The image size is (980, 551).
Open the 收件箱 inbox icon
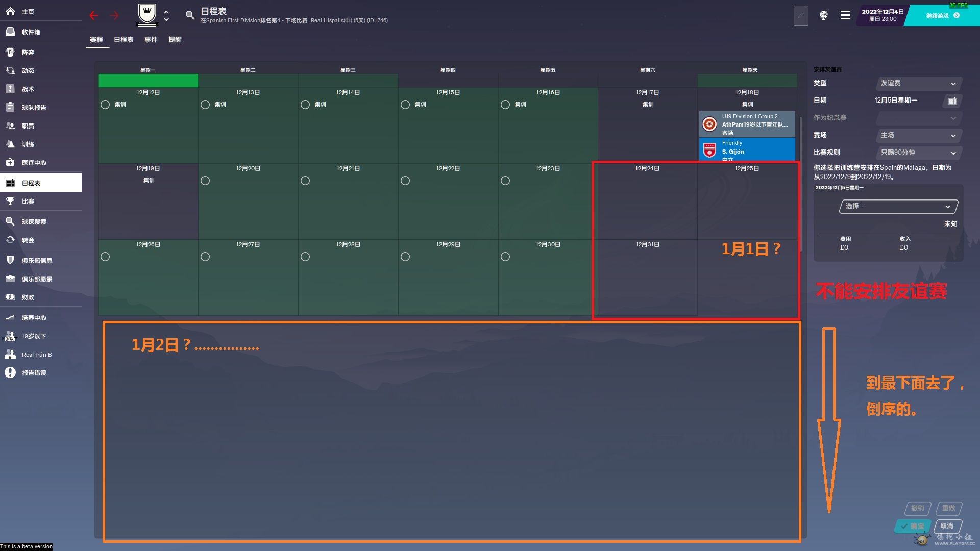tap(10, 32)
